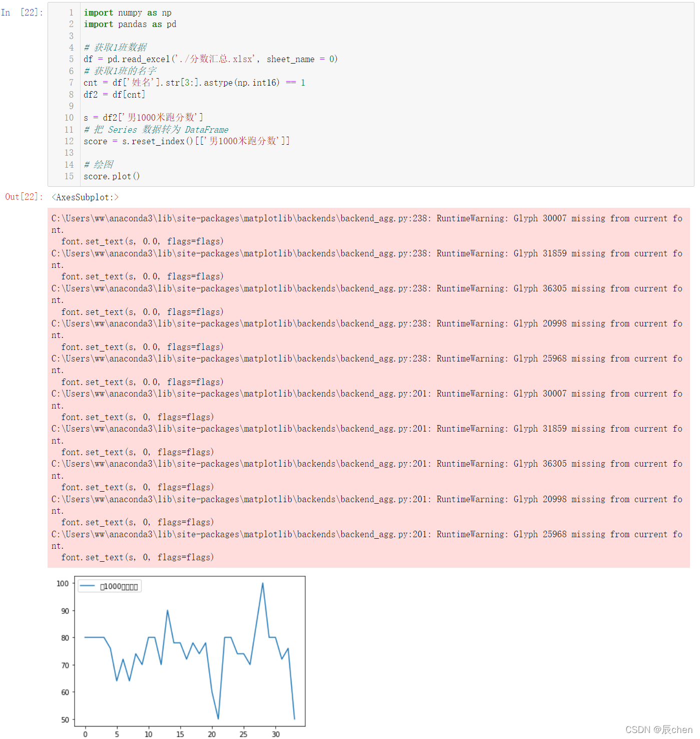Click the s.reset_index code line
The width and height of the screenshot is (700, 739).
tap(187, 141)
